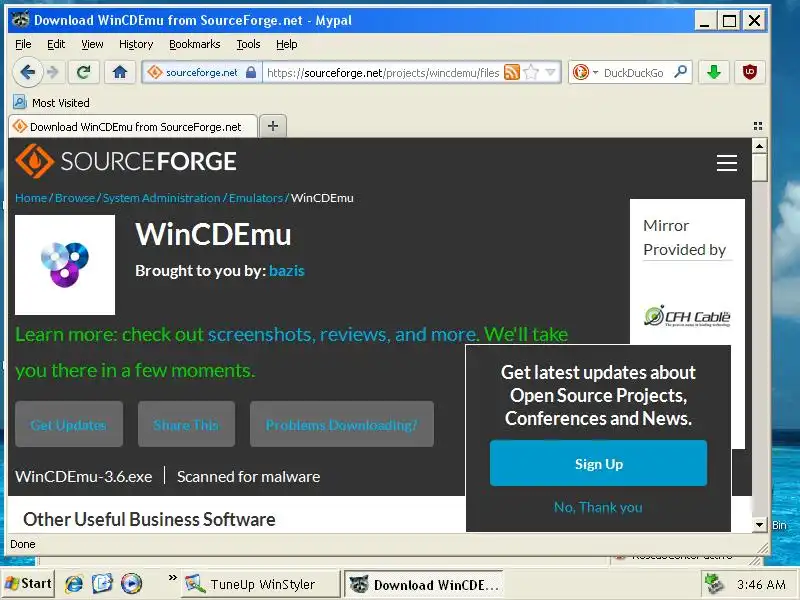Click the Emulators breadcrumb link
Viewport: 800px width, 600px height.
(256, 198)
